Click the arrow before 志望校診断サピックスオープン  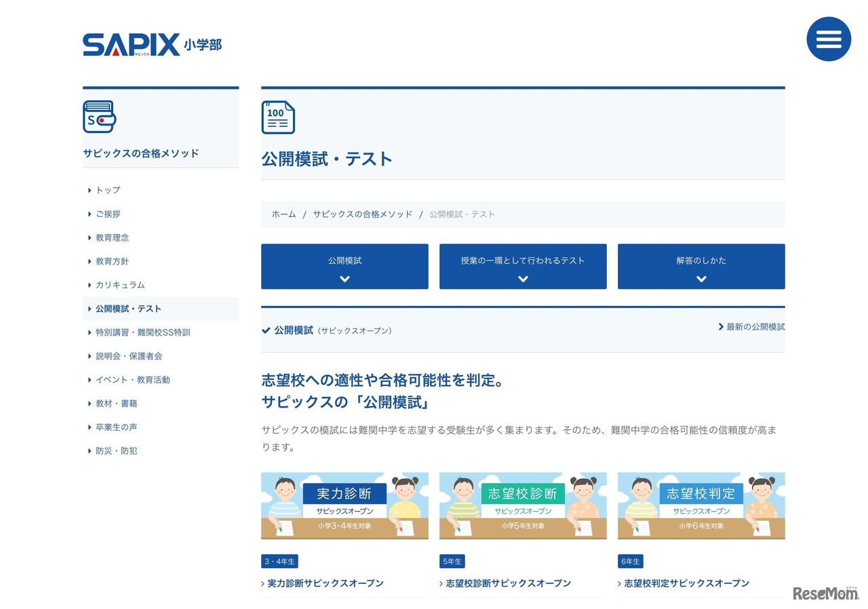tap(441, 583)
